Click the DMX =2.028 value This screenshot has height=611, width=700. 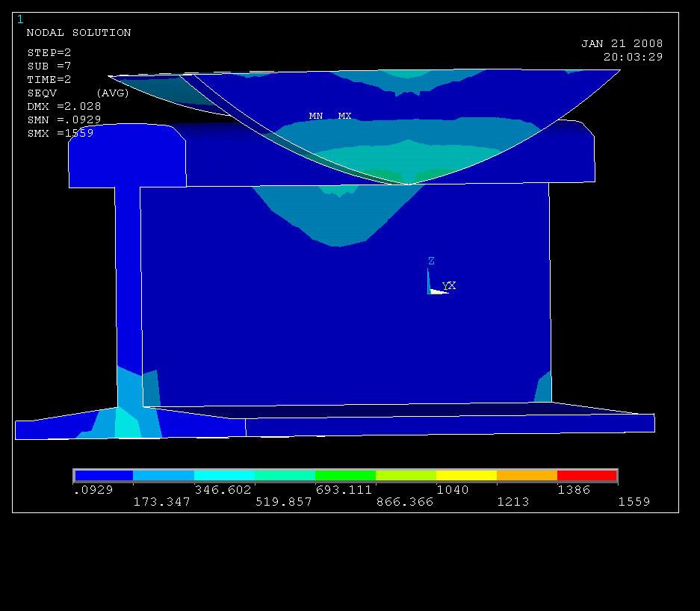click(x=64, y=106)
